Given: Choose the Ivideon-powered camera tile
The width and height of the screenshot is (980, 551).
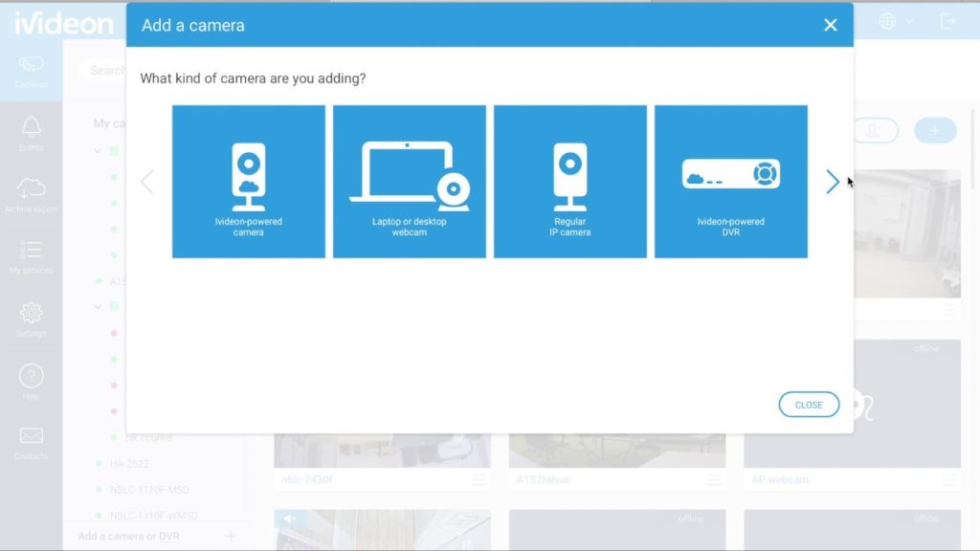Looking at the screenshot, I should tap(248, 182).
